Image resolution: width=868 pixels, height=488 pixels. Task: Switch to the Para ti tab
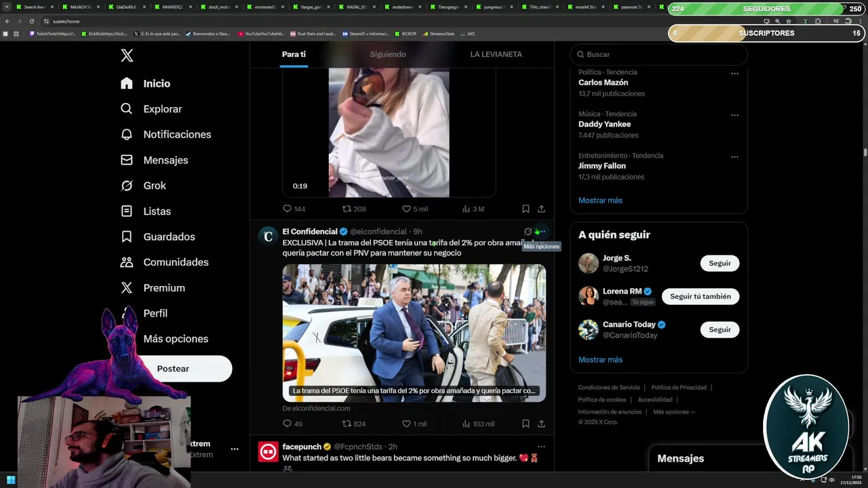click(294, 54)
